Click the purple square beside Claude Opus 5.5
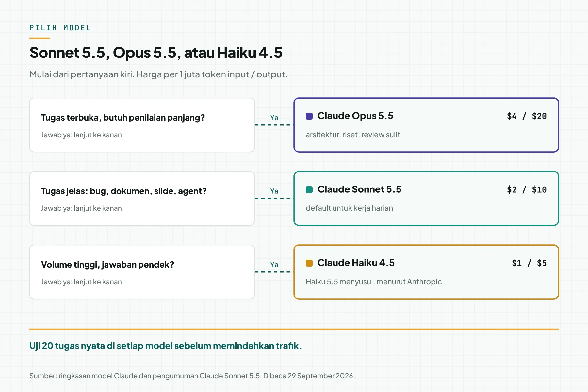 tap(309, 116)
